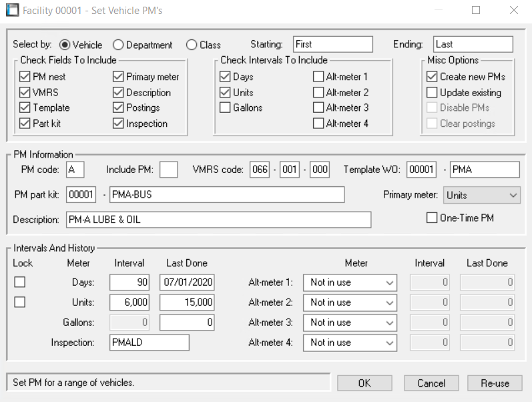The image size is (532, 402).
Task: Click the Description text field
Action: click(218, 220)
